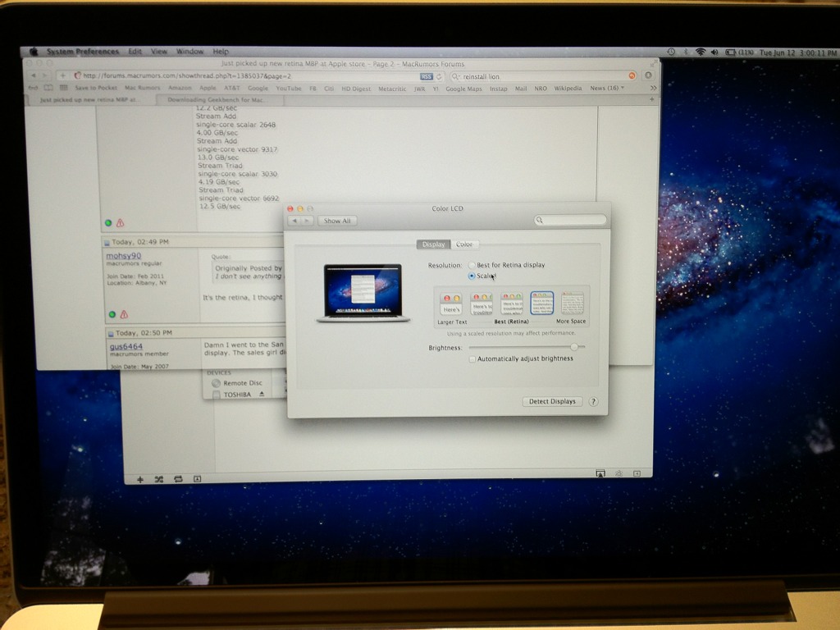This screenshot has height=630, width=840.
Task: Show the Top Sites grid icon
Action: 64,88
